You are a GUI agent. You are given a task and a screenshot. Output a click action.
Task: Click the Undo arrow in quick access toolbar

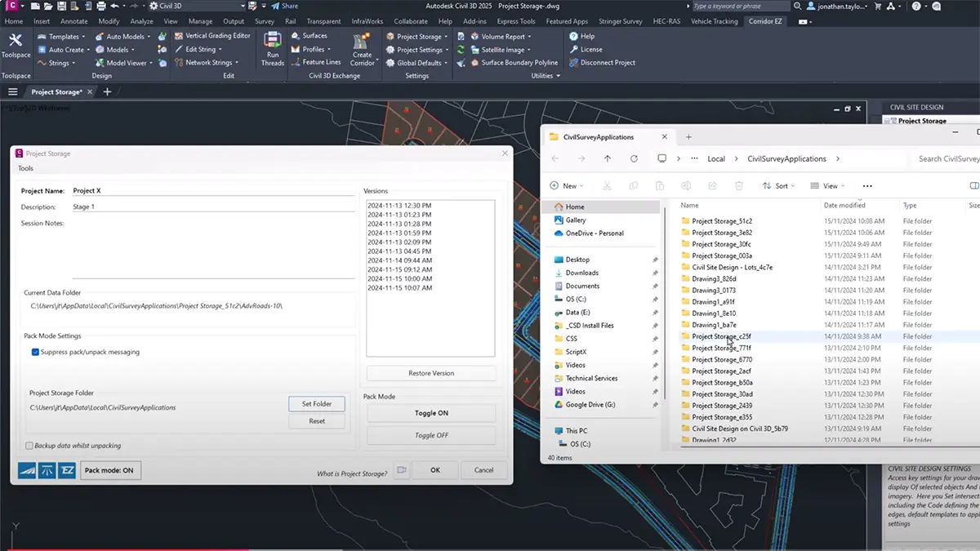114,6
